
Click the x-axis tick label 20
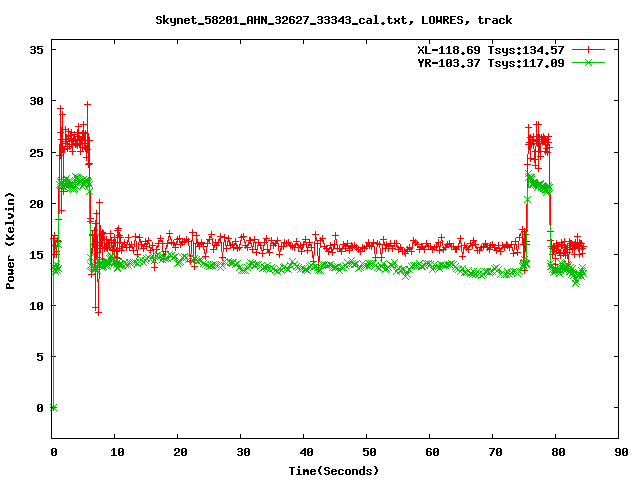[180, 452]
